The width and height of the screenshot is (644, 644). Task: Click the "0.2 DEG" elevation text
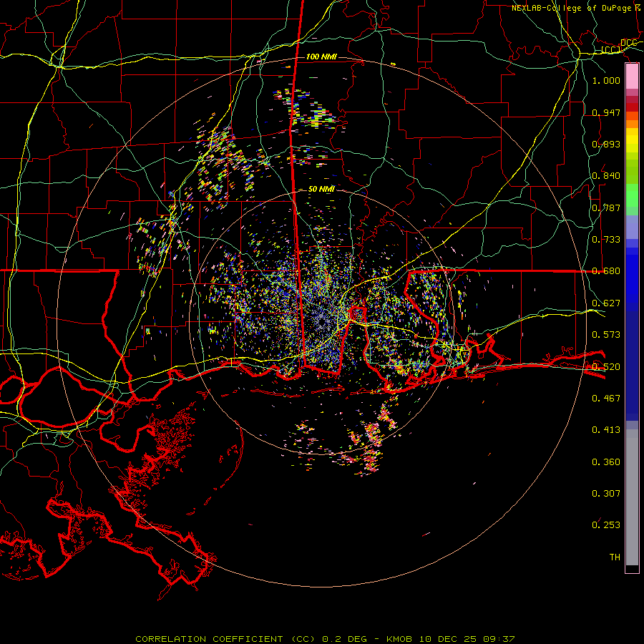(x=343, y=639)
